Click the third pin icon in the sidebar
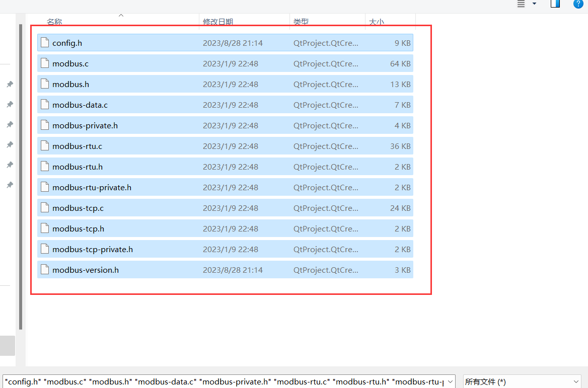 tap(10, 124)
